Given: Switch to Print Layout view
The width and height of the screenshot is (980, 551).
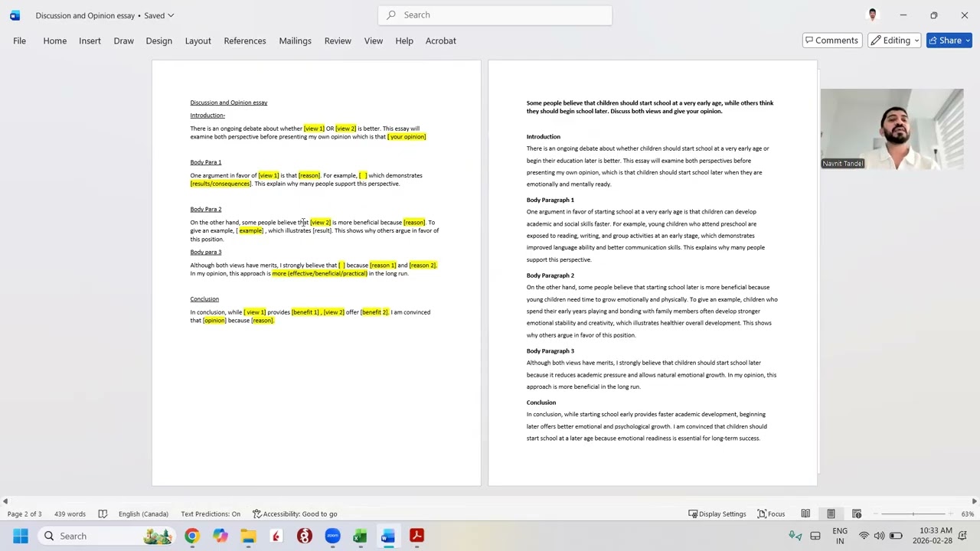Looking at the screenshot, I should point(831,514).
